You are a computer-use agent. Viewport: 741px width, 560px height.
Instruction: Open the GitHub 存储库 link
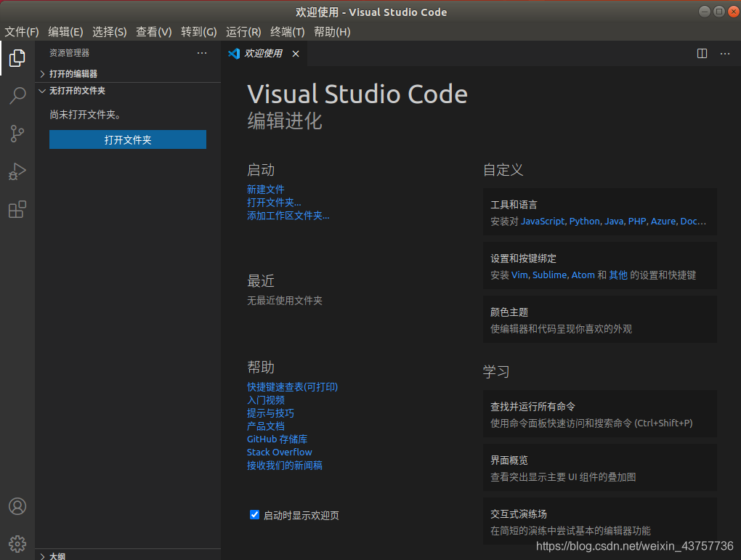tap(278, 439)
